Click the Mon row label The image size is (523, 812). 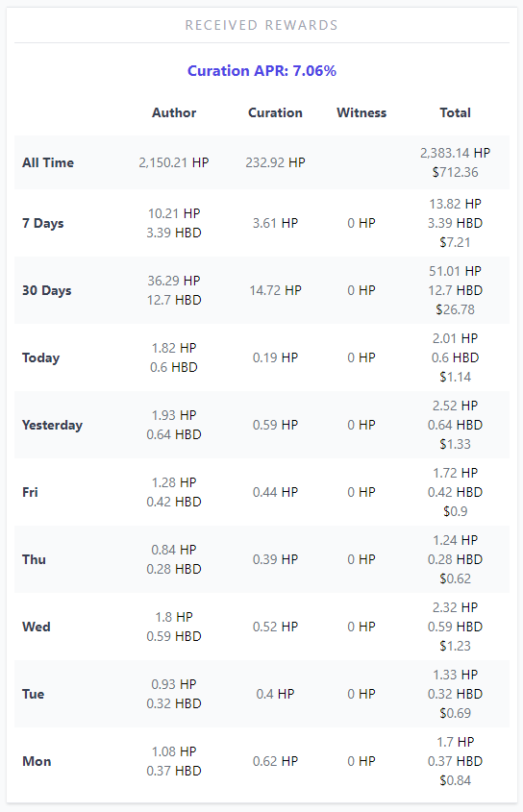tap(37, 761)
